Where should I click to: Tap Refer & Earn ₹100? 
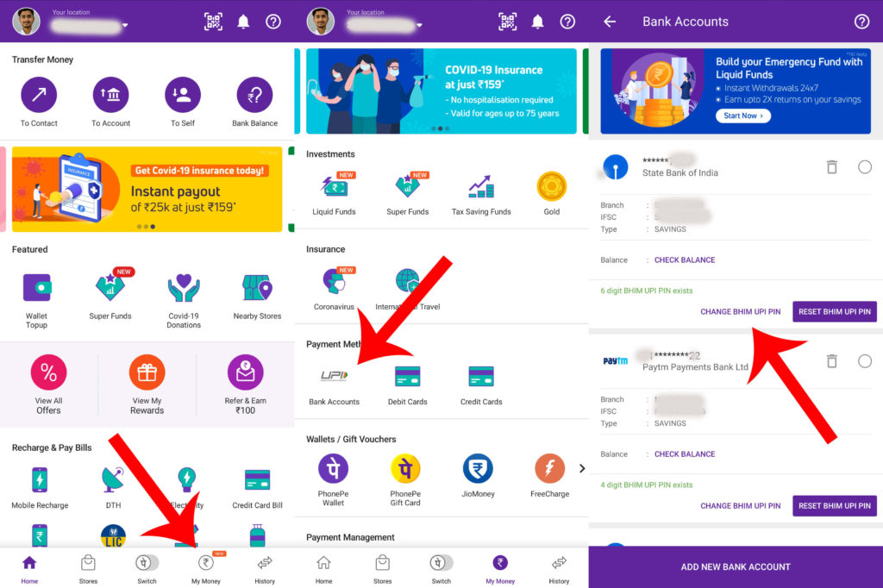246,372
